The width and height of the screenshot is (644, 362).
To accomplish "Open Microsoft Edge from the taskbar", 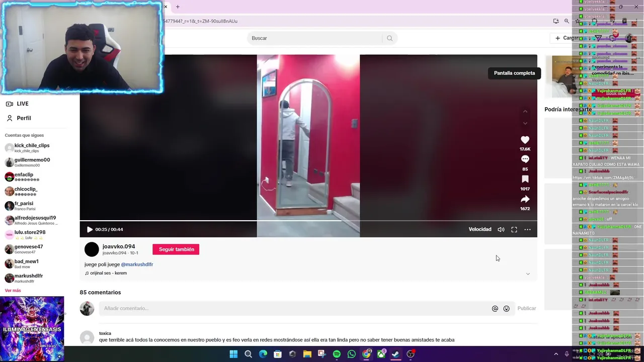I will tap(263, 354).
